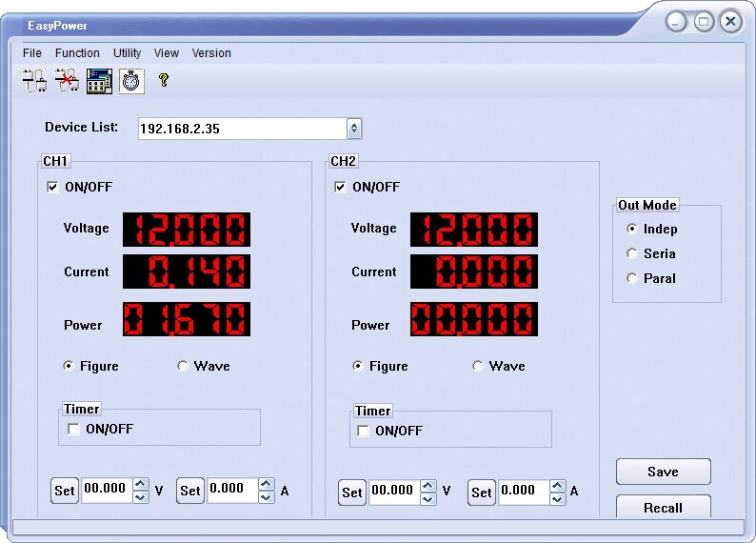Increase CH2 current with up arrow

(x=558, y=486)
